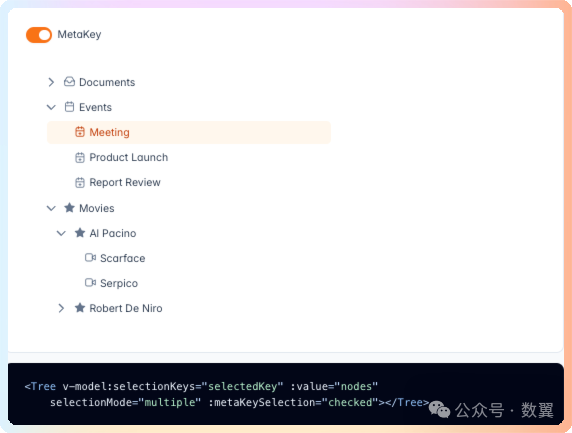Click the video camera icon beside Scarface
This screenshot has height=433, width=572.
point(90,258)
